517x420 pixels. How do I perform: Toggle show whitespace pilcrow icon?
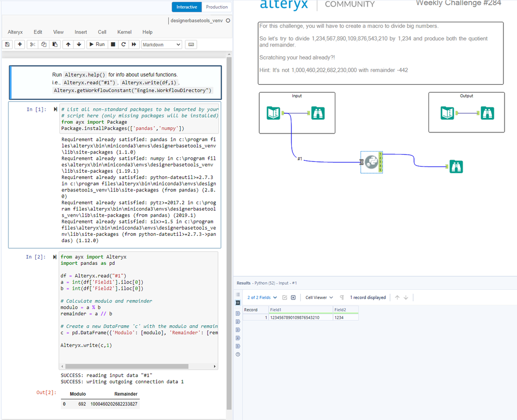point(342,297)
